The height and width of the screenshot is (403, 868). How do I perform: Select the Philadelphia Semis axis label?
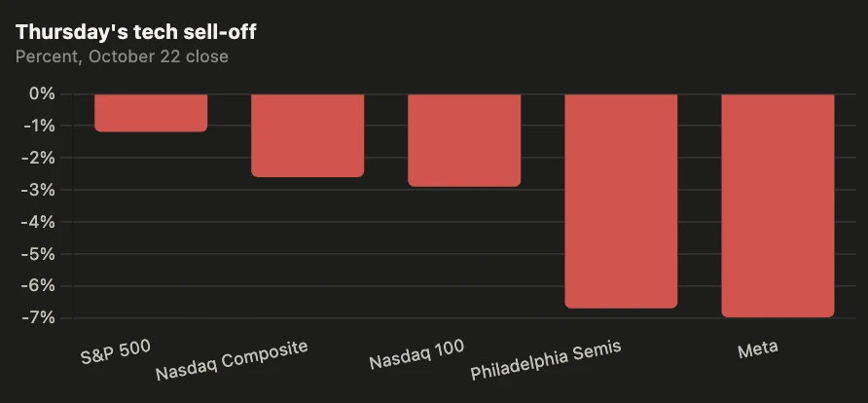[546, 359]
